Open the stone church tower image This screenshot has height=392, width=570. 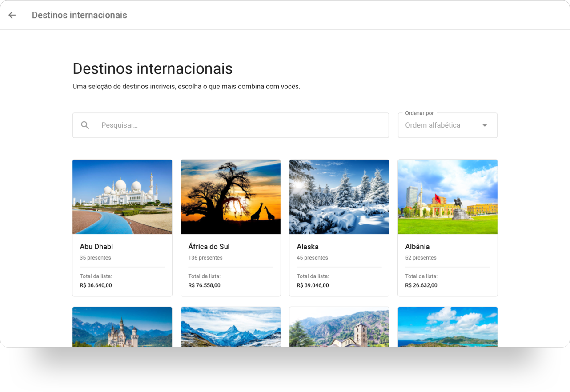(x=339, y=327)
